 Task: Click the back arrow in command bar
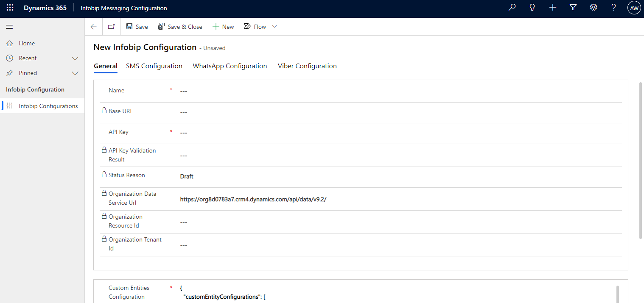pos(94,27)
